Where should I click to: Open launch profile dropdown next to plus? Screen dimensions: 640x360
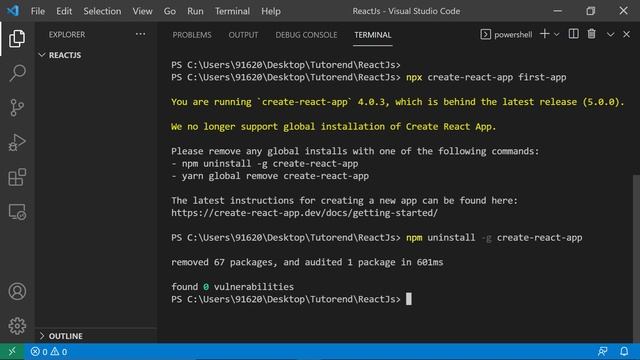coord(557,35)
